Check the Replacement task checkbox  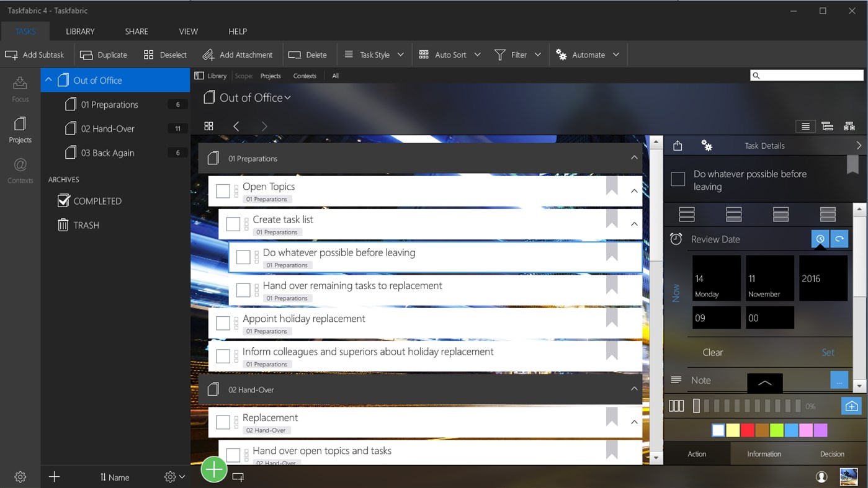point(223,422)
